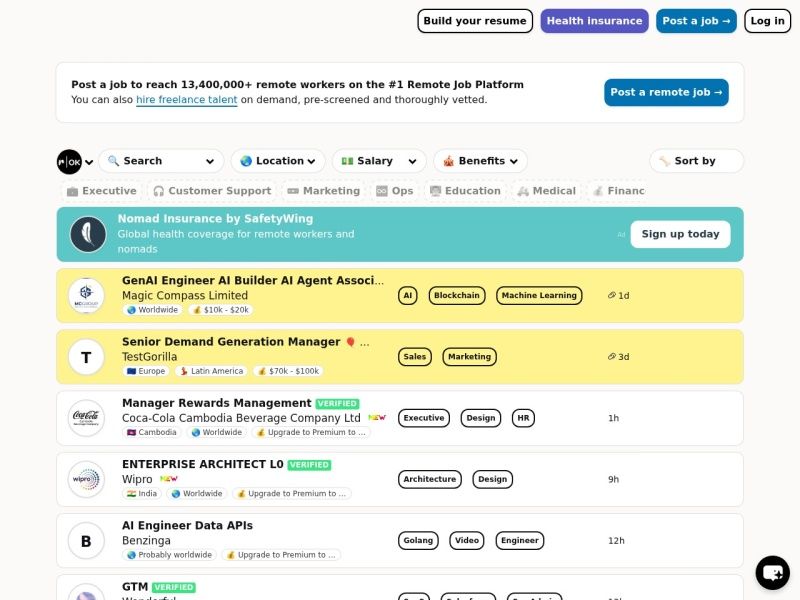Click the Sales tag on TestGorilla job

tap(414, 357)
